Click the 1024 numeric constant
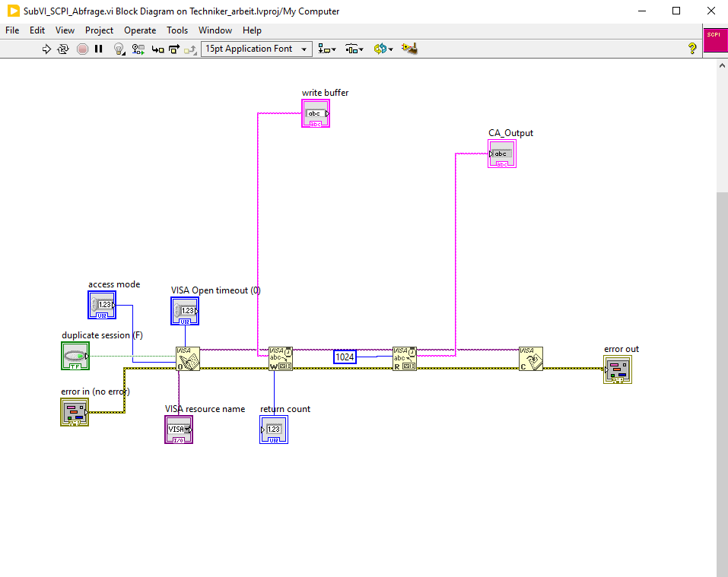The height and width of the screenshot is (577, 728). point(345,357)
